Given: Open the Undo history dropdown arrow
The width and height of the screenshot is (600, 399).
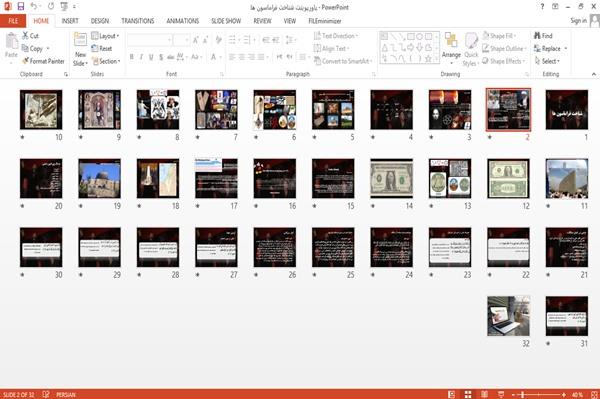Looking at the screenshot, I should [x=41, y=7].
